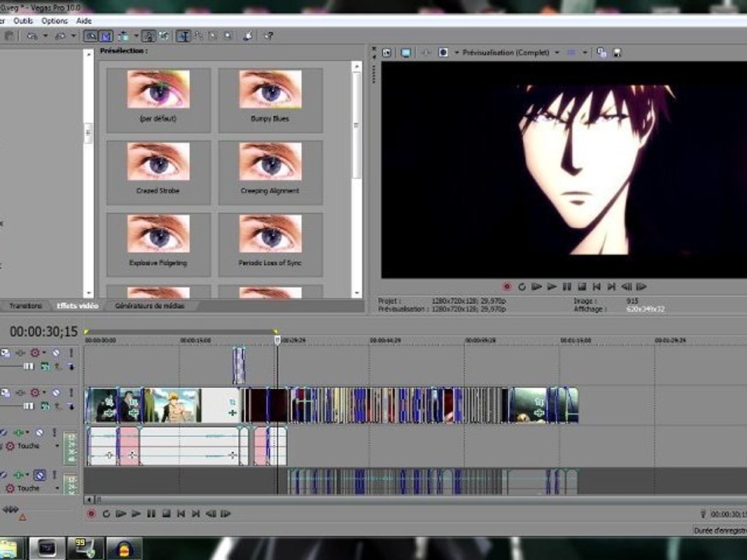
Task: Click Stop under the preview window
Action: point(582,287)
